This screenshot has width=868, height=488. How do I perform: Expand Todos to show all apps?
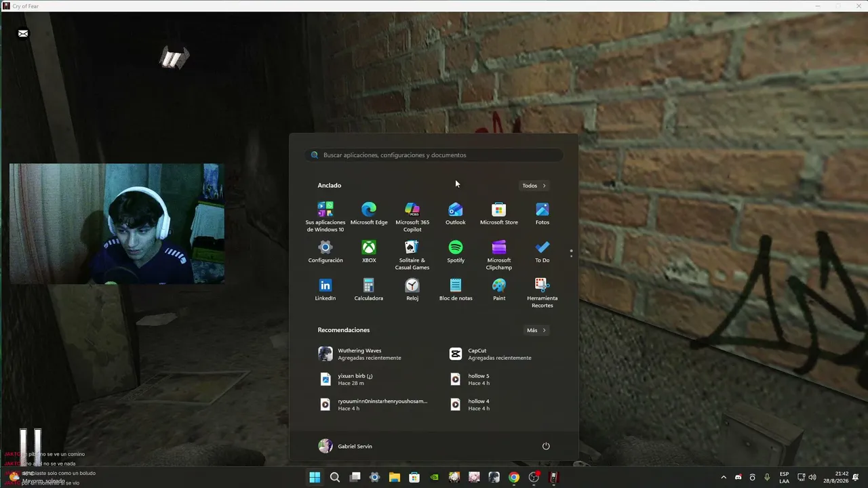[534, 186]
